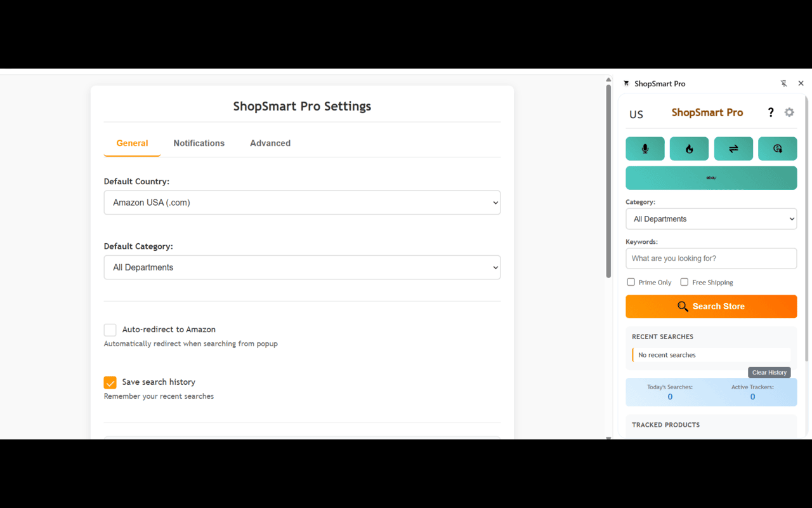
Task: Switch to the Advanced tab
Action: (x=270, y=144)
